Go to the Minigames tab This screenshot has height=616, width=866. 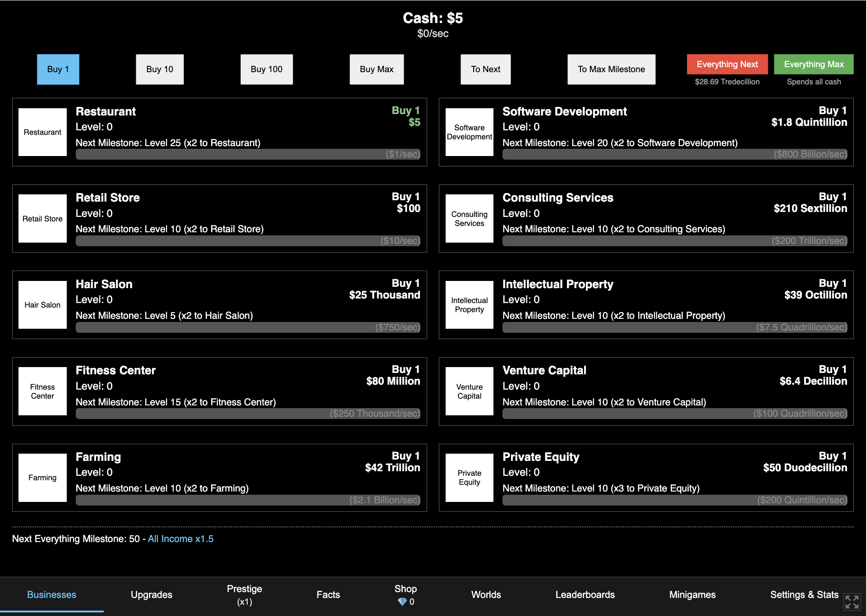coord(692,595)
